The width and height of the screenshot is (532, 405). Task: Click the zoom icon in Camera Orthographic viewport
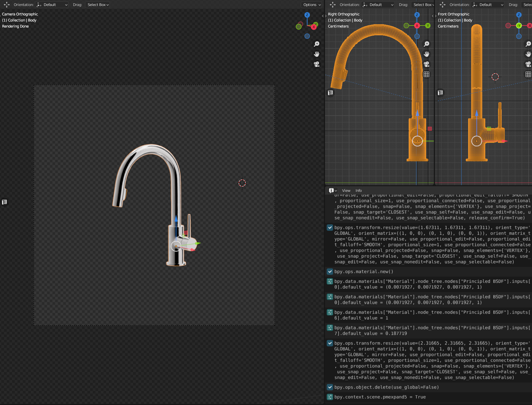tap(317, 44)
